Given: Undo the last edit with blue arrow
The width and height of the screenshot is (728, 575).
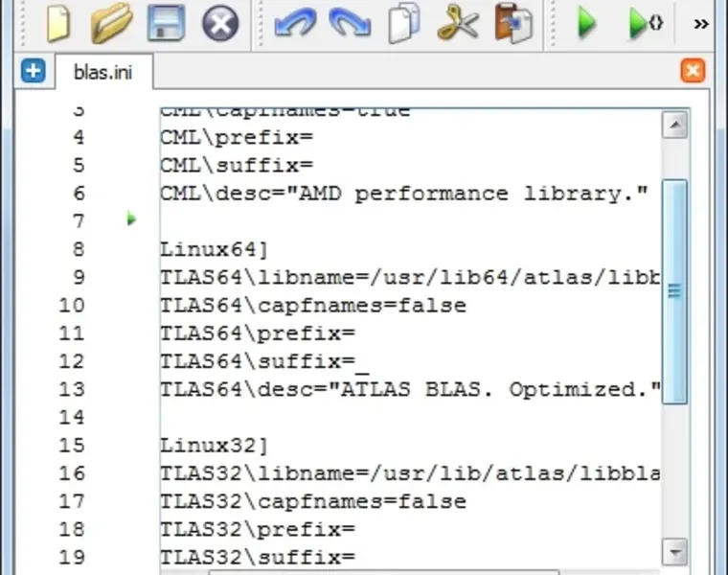Looking at the screenshot, I should coord(295,23).
